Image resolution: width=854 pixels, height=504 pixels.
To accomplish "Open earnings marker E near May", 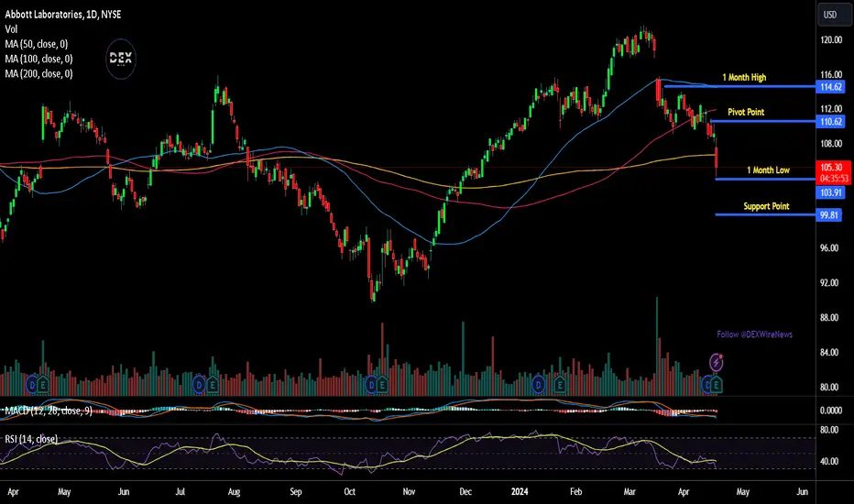I will 42,385.
